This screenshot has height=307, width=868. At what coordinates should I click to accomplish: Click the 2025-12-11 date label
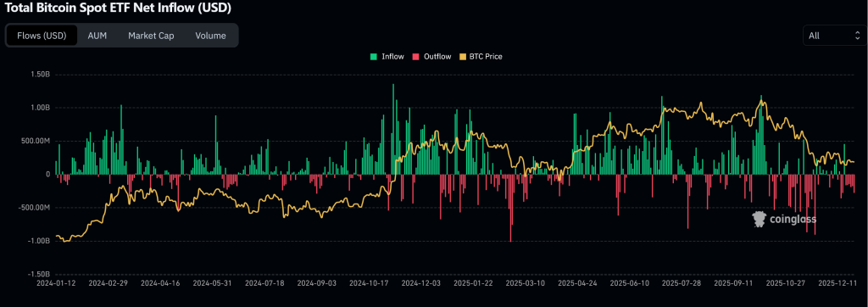(x=837, y=282)
